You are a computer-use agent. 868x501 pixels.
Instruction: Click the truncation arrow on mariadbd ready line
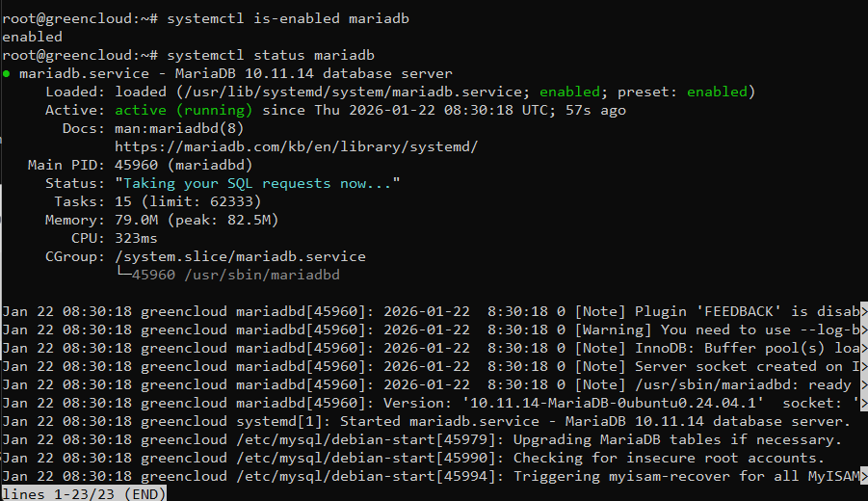[x=863, y=384]
